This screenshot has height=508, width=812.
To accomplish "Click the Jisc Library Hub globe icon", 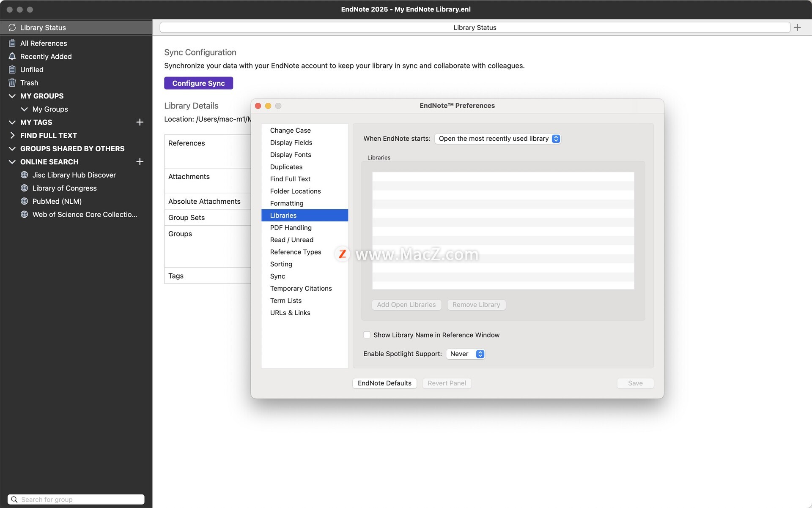I will pos(24,175).
